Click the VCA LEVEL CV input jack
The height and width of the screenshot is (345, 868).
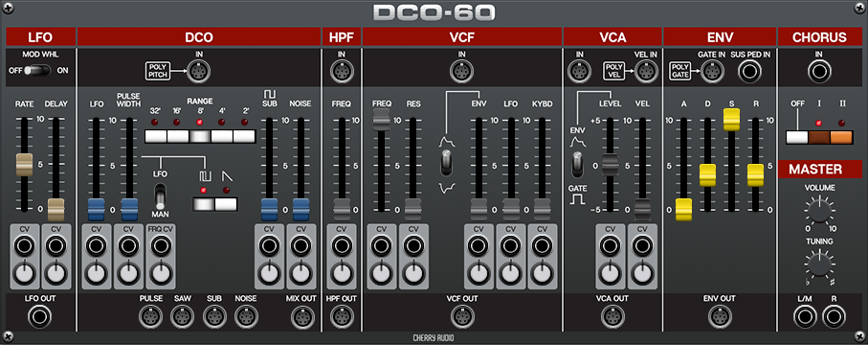click(x=610, y=245)
